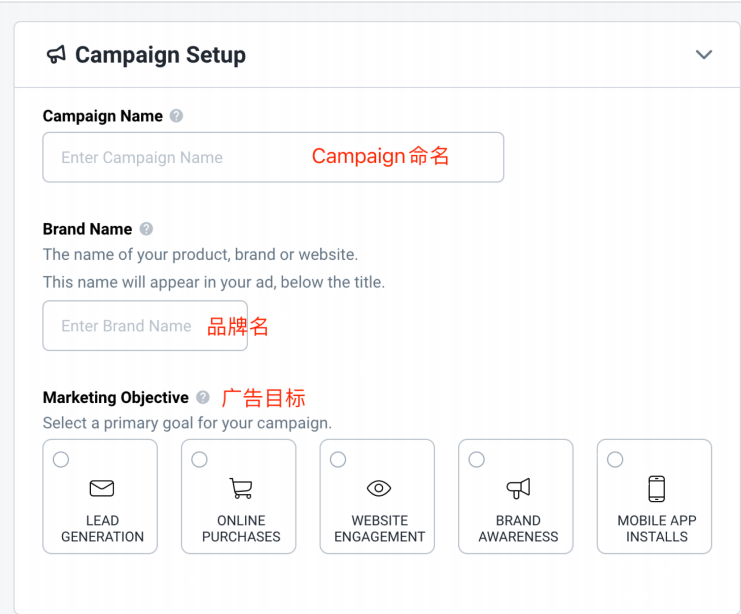This screenshot has height=614, width=741.
Task: Choose the Brand Awareness radio button
Action: tap(477, 460)
